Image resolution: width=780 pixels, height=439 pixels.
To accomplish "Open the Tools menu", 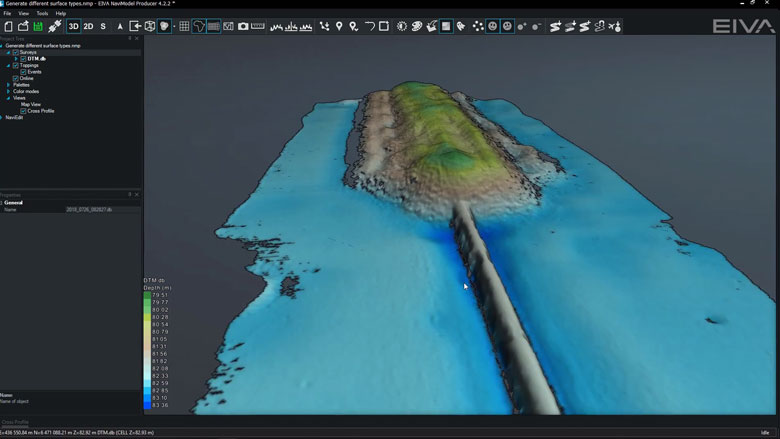I will [42, 13].
